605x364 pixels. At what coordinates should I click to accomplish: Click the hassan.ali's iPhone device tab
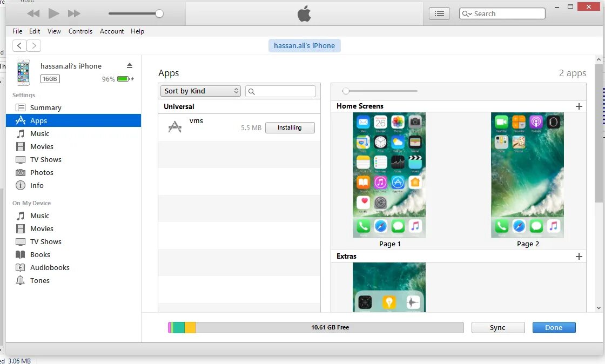click(305, 45)
